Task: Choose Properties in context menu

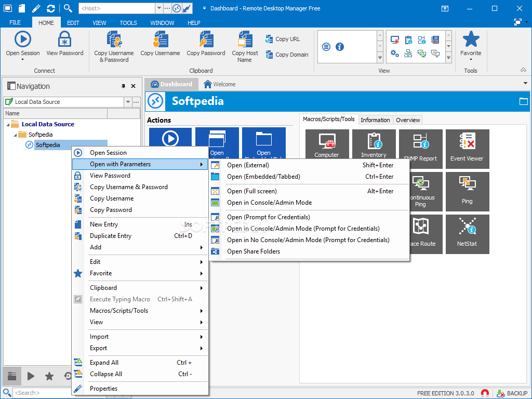Action: (x=140, y=389)
